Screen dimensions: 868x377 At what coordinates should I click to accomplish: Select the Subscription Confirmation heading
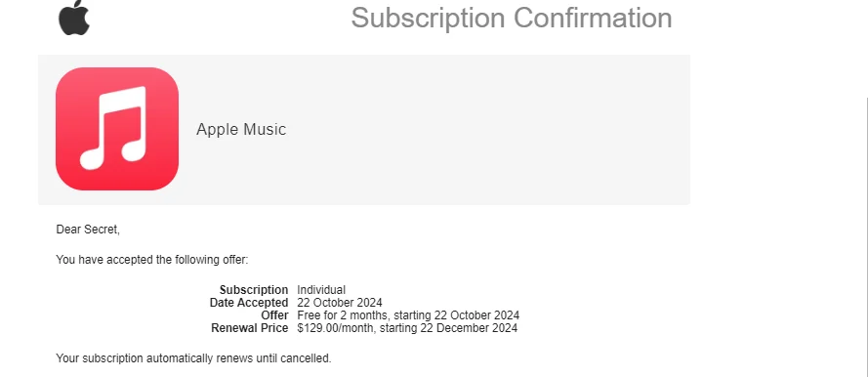point(512,18)
